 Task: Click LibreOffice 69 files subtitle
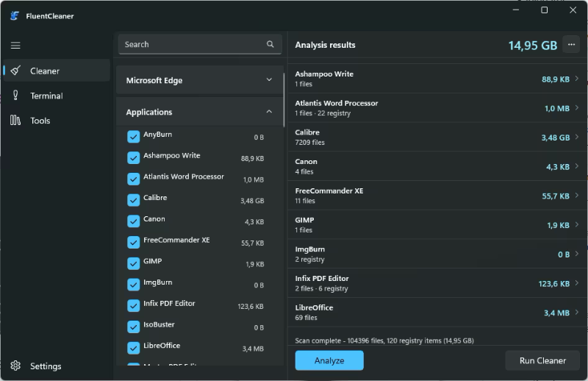(306, 318)
